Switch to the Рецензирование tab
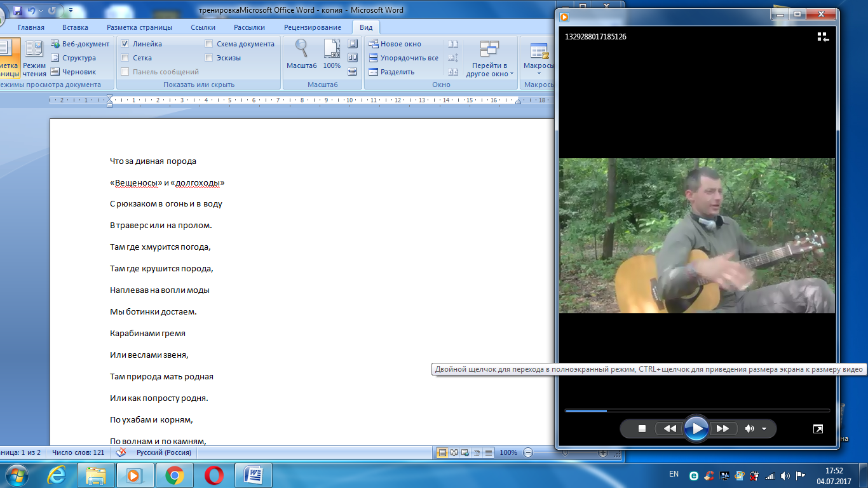 click(313, 27)
